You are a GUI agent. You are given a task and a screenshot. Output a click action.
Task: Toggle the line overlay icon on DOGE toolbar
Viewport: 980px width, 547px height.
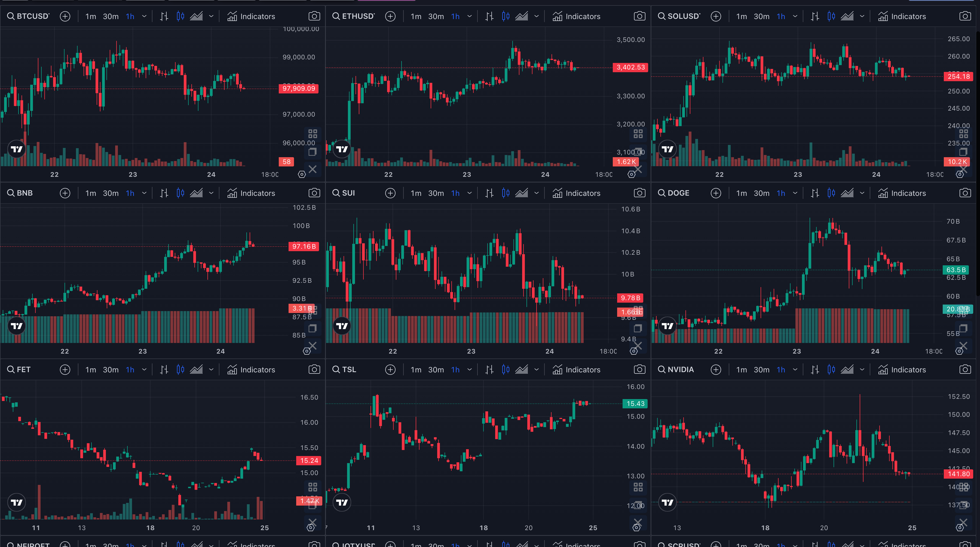(848, 193)
